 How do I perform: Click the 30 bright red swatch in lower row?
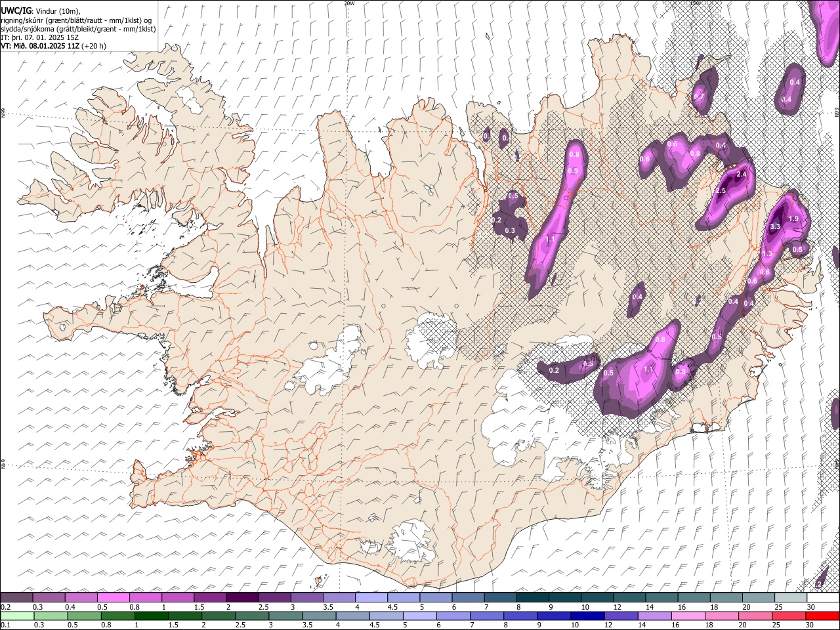pyautogui.click(x=822, y=616)
